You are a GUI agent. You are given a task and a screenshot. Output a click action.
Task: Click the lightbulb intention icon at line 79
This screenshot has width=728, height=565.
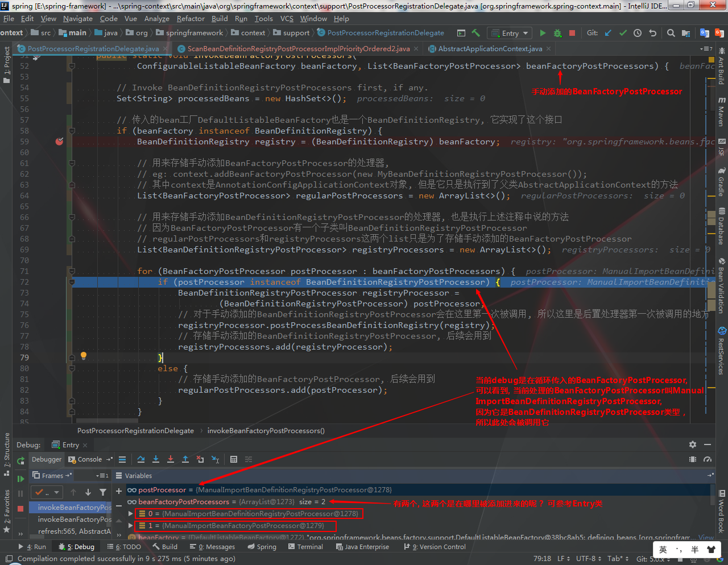[84, 356]
